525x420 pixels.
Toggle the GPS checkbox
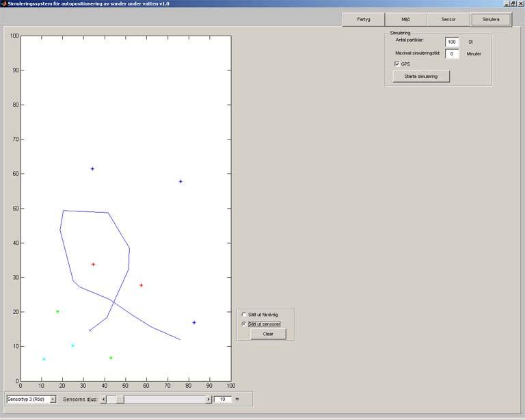click(x=397, y=64)
